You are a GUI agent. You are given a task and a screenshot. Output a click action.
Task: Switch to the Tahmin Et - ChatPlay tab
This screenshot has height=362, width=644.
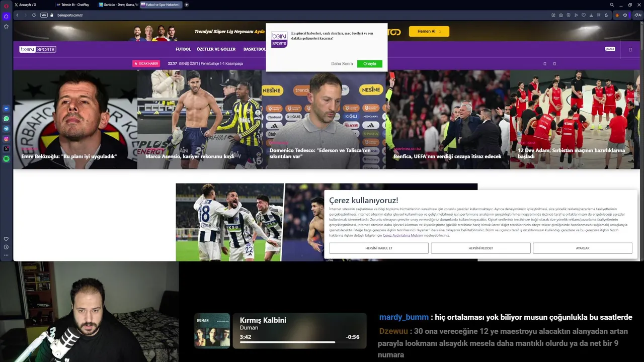coord(75,5)
